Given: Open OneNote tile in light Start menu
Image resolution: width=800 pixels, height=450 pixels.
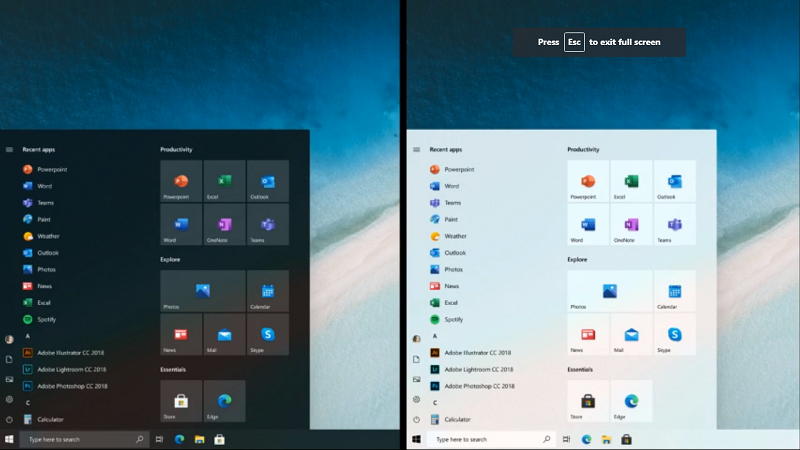Looking at the screenshot, I should 631,224.
